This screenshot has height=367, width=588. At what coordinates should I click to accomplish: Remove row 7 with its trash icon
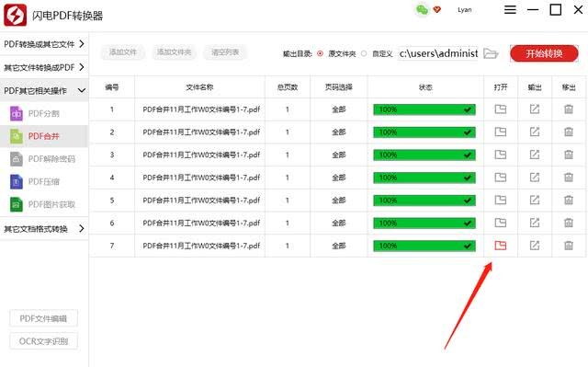(x=569, y=246)
